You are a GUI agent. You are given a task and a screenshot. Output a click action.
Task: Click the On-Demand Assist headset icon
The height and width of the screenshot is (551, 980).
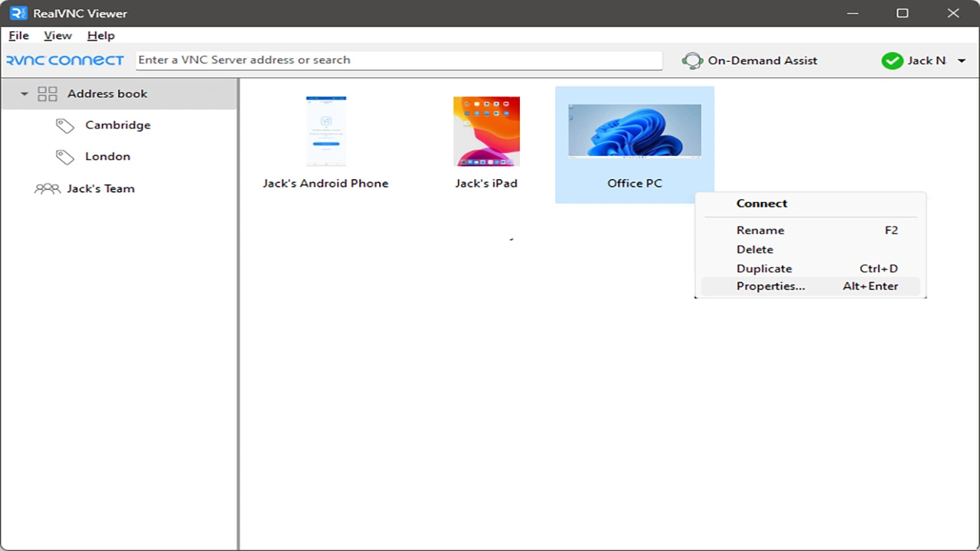click(692, 60)
